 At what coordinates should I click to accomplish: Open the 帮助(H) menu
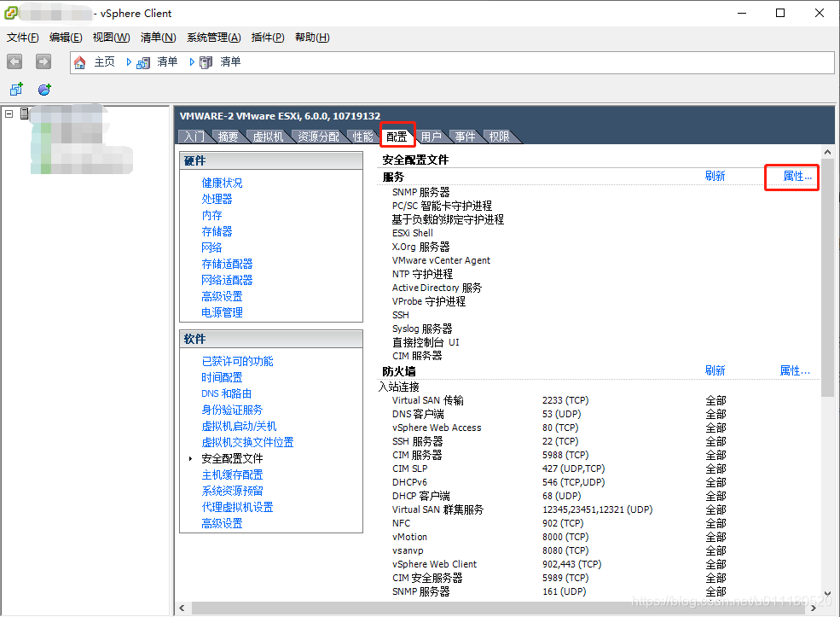click(312, 38)
